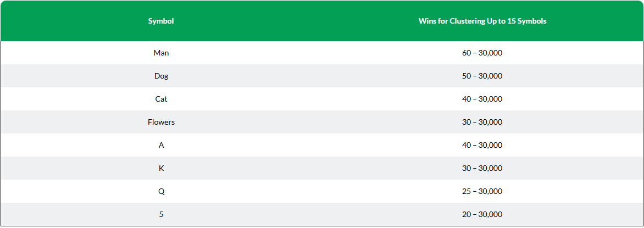Select the K symbol cell

tap(161, 168)
